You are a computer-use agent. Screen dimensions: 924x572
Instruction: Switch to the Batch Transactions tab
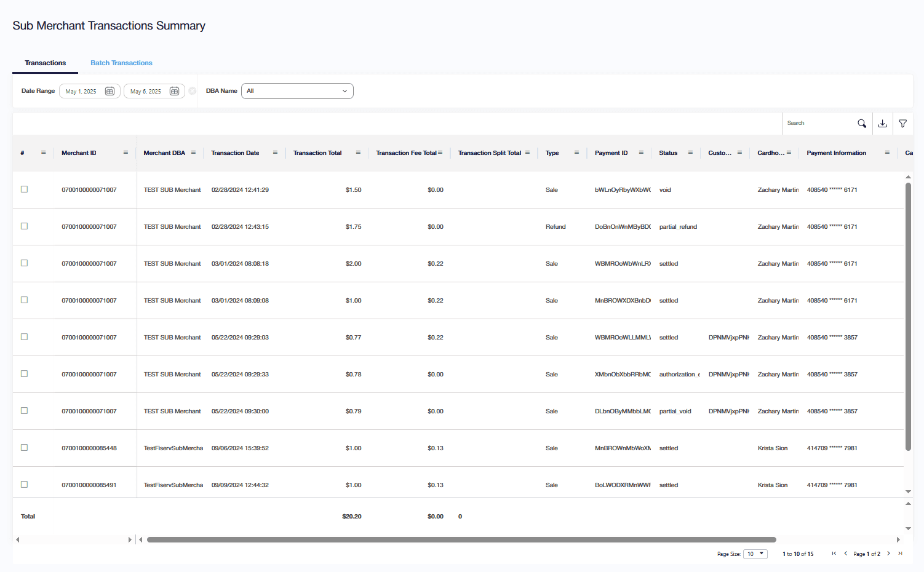click(121, 63)
